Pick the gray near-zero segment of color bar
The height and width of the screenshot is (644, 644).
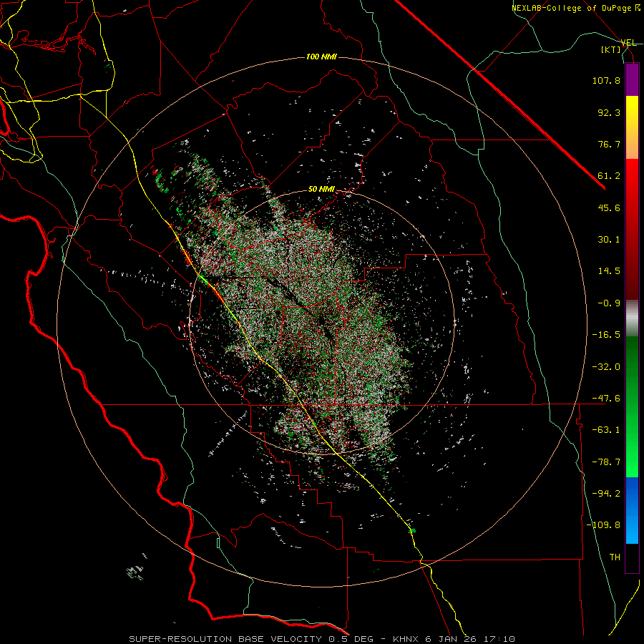[x=632, y=318]
